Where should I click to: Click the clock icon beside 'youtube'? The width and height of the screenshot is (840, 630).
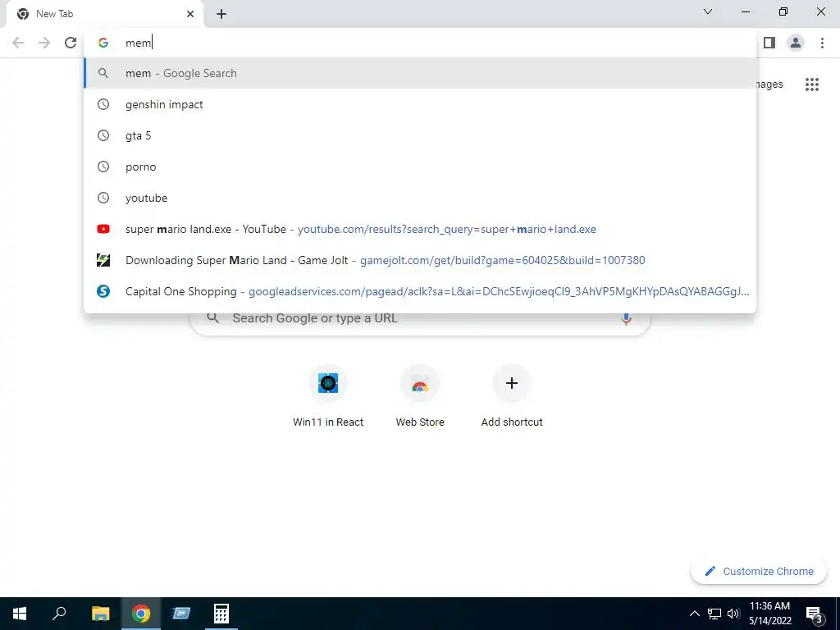pos(103,198)
